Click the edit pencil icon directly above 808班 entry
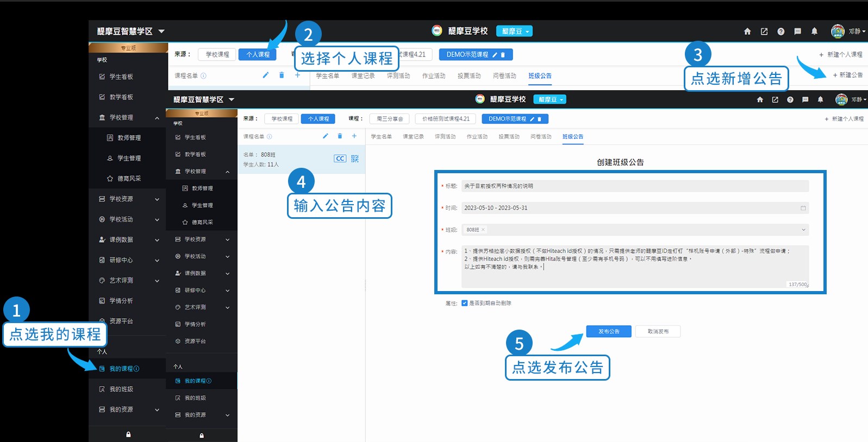 tap(325, 136)
